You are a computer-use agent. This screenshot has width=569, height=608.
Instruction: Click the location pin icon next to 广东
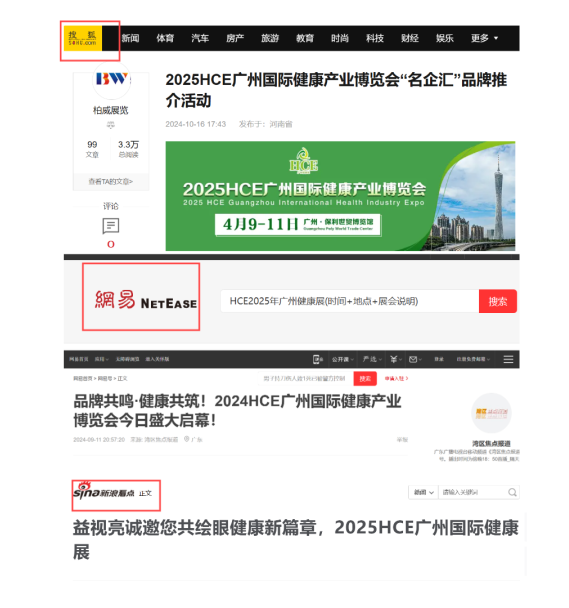coord(187,439)
